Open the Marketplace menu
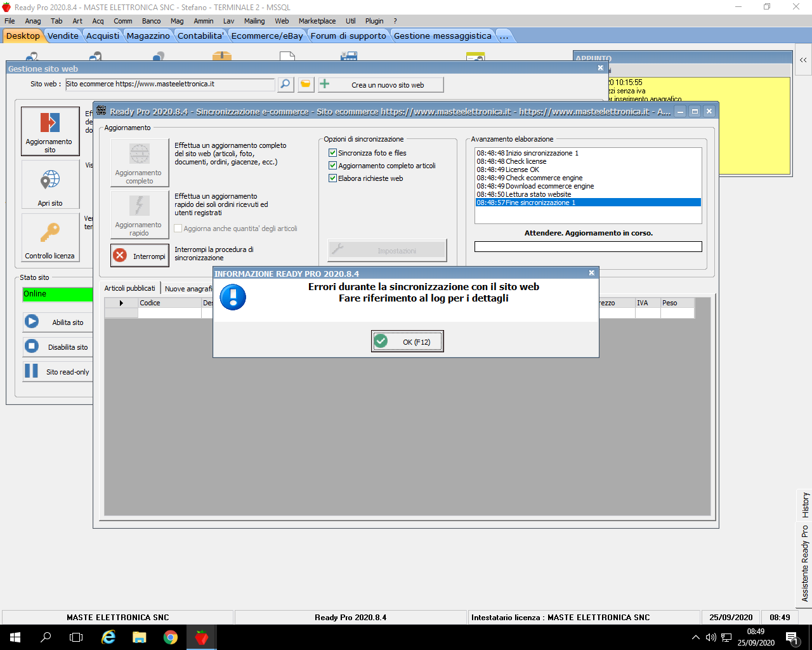Image resolution: width=812 pixels, height=650 pixels. pyautogui.click(x=317, y=21)
